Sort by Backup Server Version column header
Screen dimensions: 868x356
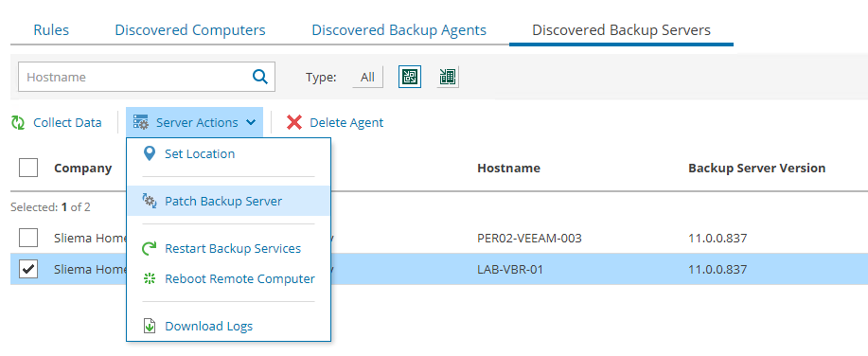pos(756,168)
